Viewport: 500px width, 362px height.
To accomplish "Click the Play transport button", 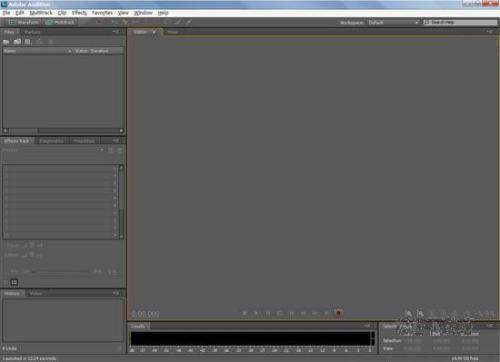I will (x=256, y=313).
